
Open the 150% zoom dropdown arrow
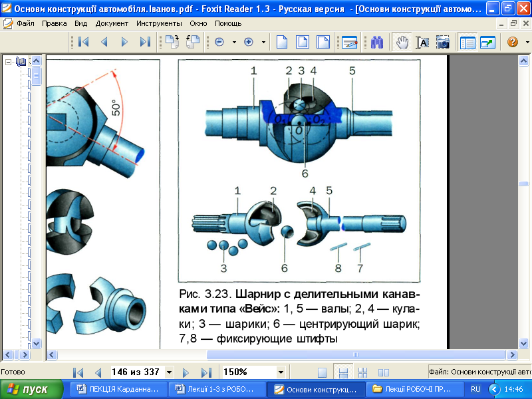click(x=281, y=372)
